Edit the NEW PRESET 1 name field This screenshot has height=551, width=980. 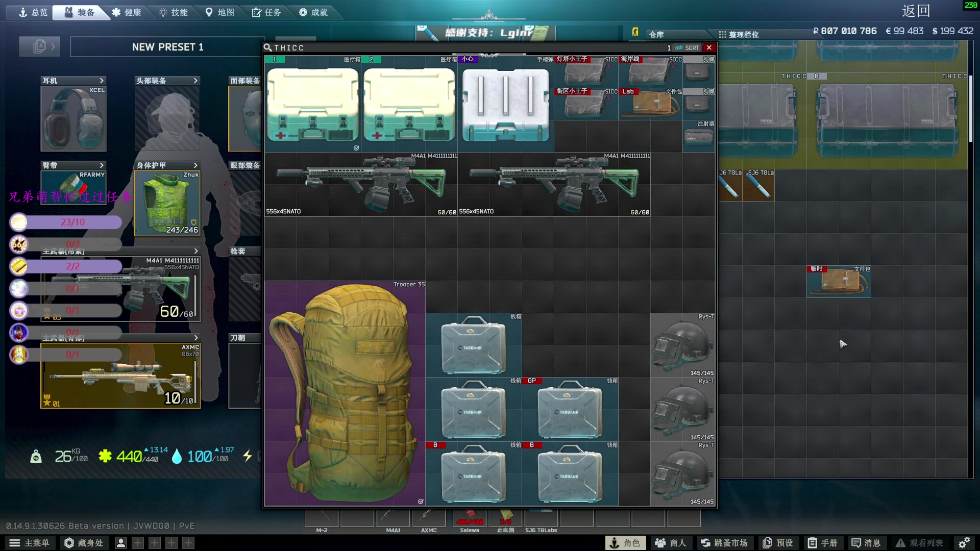coord(167,47)
